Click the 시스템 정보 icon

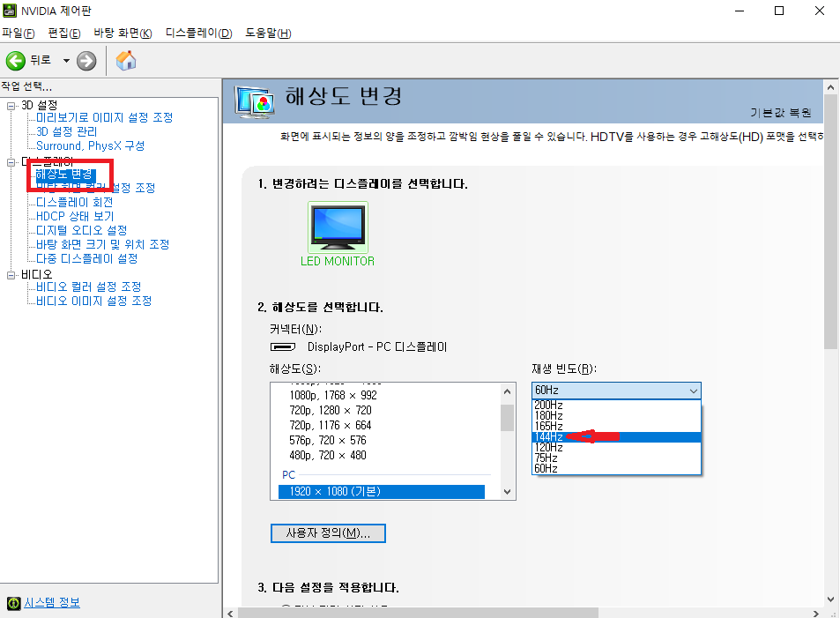point(13,603)
